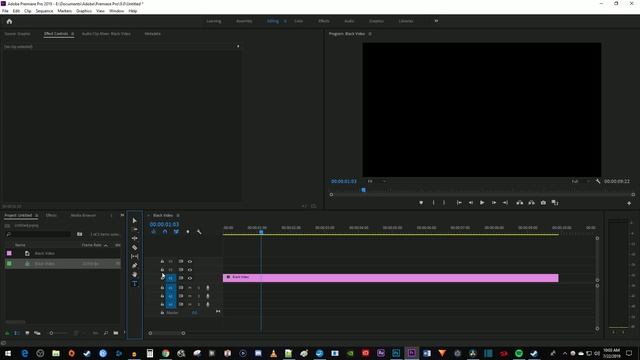This screenshot has width=640, height=360.
Task: Toggle sync lock for V1 track
Action: click(x=181, y=278)
